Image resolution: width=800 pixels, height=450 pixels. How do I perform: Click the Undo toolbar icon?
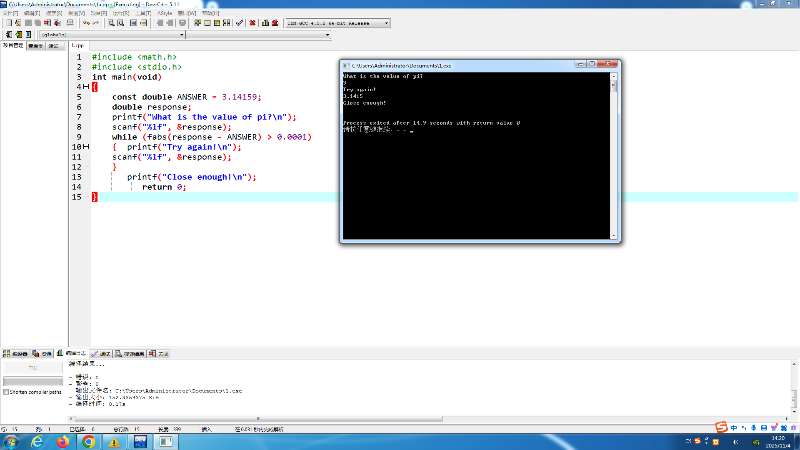pyautogui.click(x=86, y=23)
